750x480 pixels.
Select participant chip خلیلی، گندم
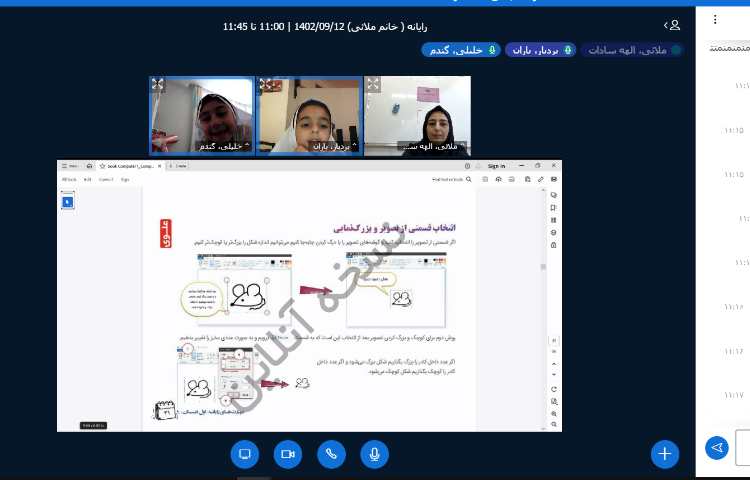tap(461, 50)
